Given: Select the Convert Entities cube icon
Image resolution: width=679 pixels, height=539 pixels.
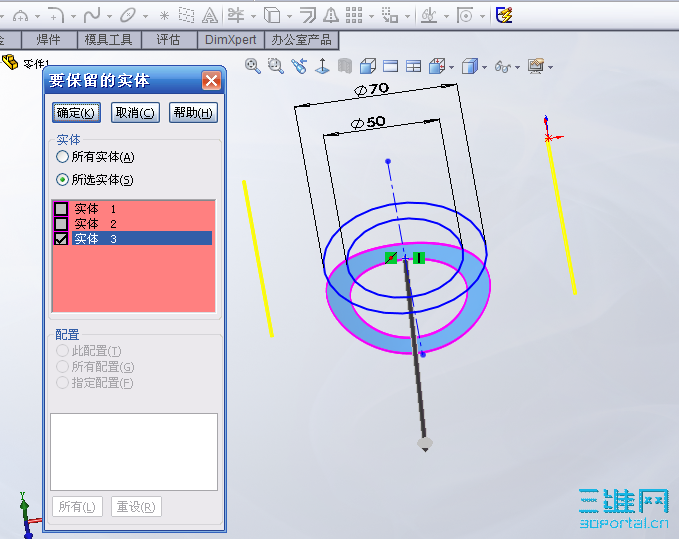Looking at the screenshot, I should (272, 16).
